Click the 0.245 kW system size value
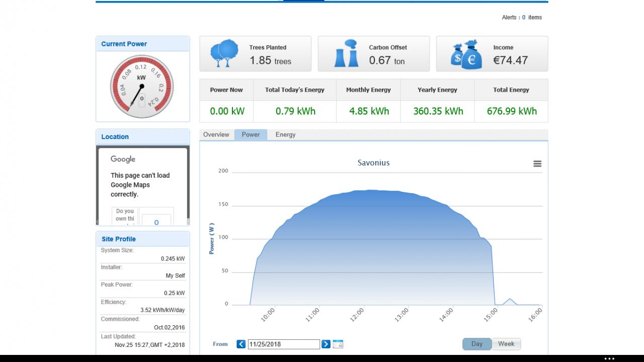The width and height of the screenshot is (644, 362). (x=173, y=259)
